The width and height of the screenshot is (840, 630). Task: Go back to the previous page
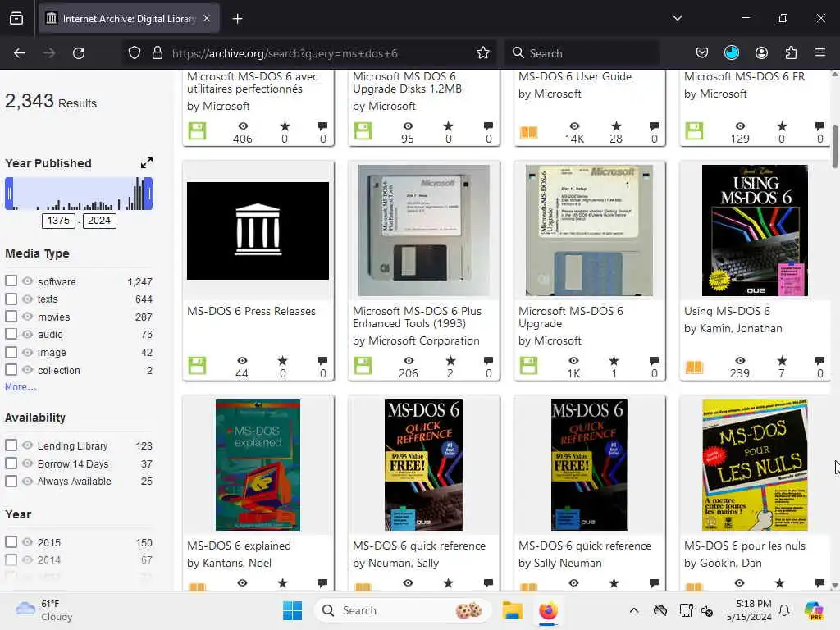click(20, 53)
